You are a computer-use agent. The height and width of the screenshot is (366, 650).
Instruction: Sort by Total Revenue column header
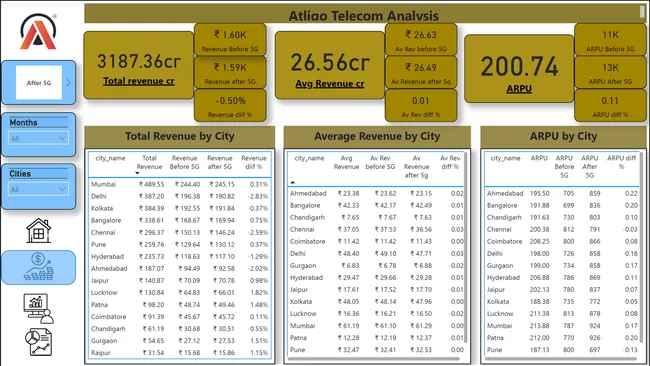(x=149, y=162)
